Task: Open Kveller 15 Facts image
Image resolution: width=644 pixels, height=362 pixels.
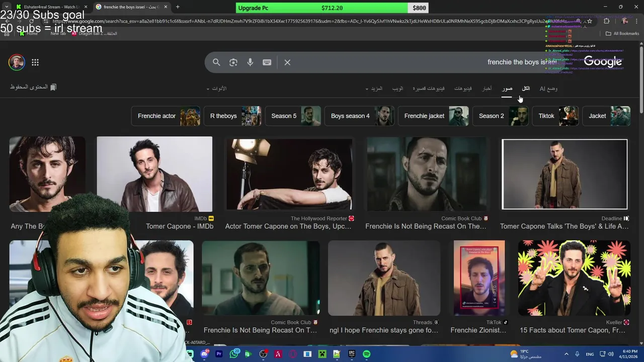Action: click(574, 278)
